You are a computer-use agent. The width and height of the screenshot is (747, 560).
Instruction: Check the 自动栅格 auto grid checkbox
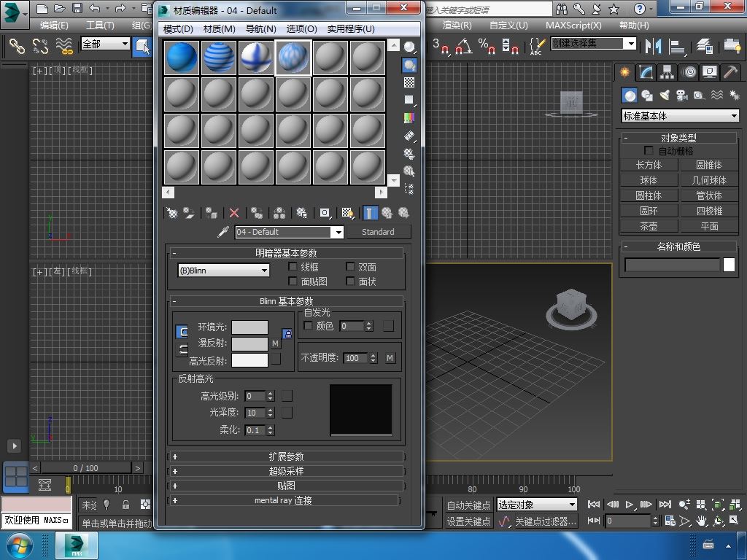click(649, 151)
